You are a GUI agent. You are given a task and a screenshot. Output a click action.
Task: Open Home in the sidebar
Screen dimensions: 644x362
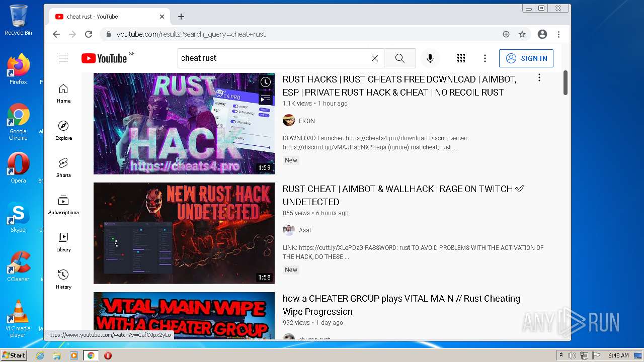coord(63,94)
